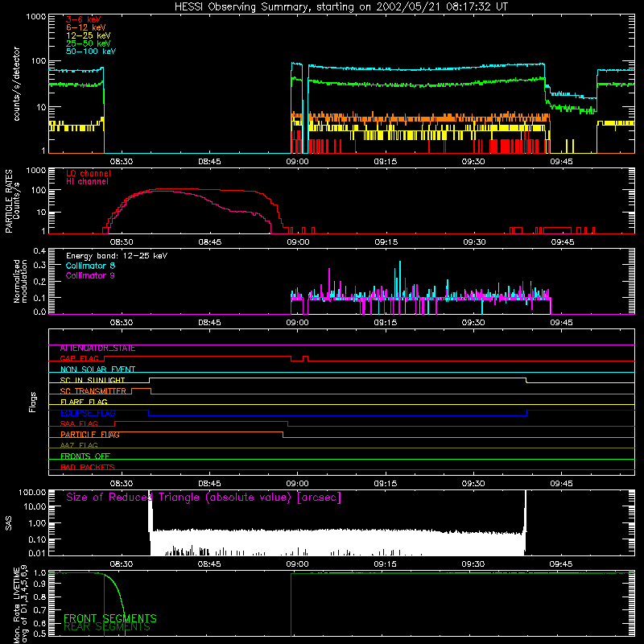Select the BAD_PACKETS flag label
This screenshot has width=644, height=644.
[88, 467]
